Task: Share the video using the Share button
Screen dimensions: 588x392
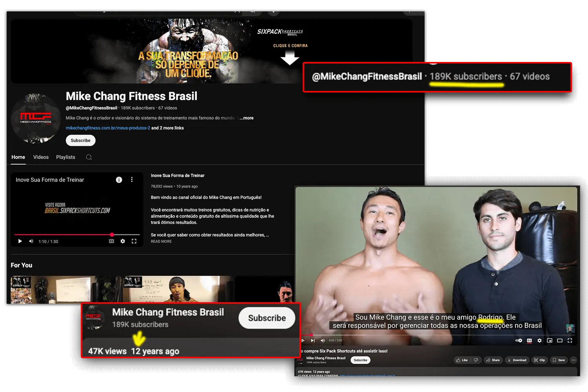Action: [493, 360]
